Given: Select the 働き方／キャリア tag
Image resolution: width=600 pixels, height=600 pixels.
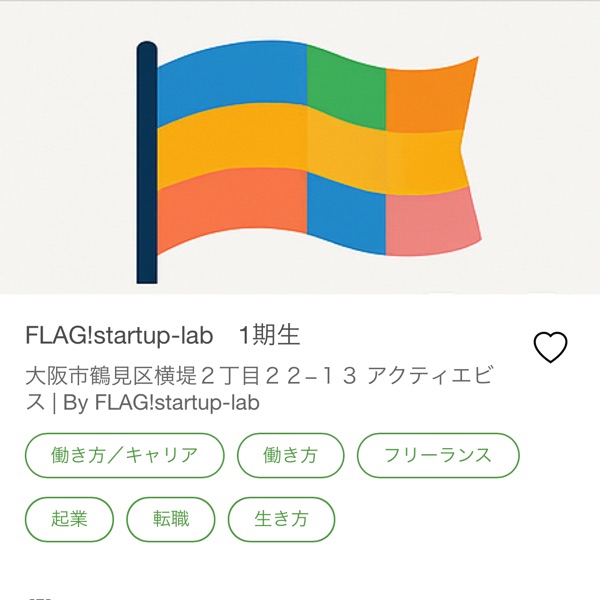Looking at the screenshot, I should pyautogui.click(x=124, y=455).
